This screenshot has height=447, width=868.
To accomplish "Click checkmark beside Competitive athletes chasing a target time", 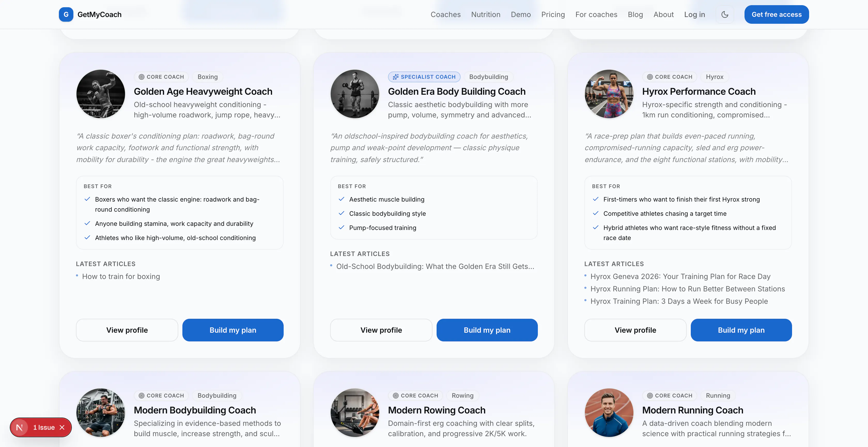I will coord(595,213).
